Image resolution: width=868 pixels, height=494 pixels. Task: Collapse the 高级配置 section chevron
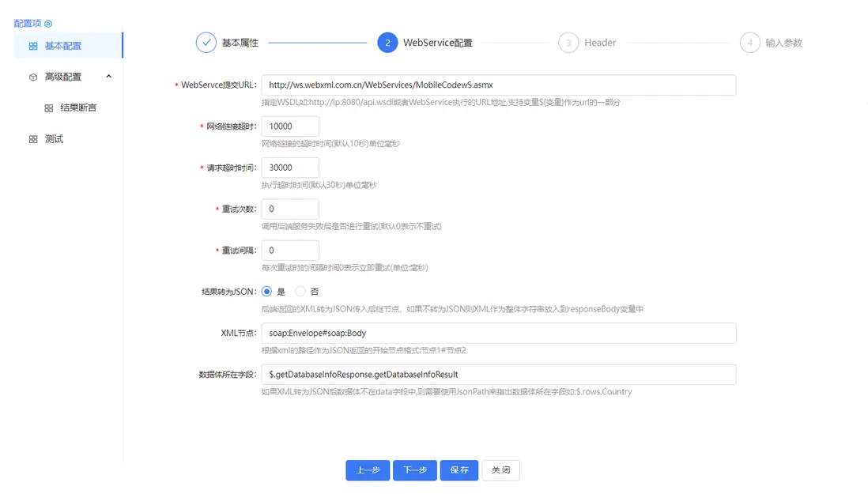point(108,76)
